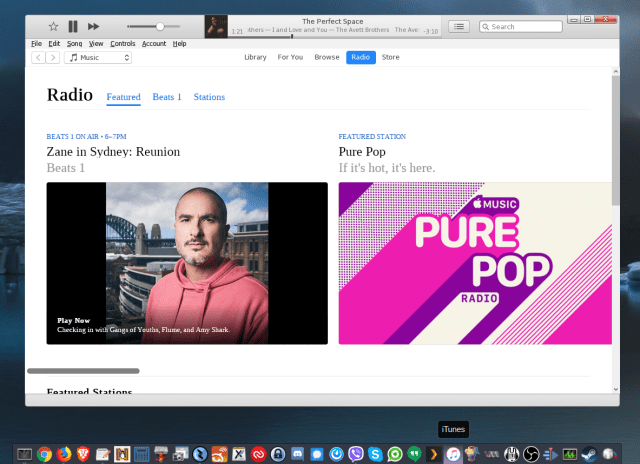The width and height of the screenshot is (640, 464).
Task: Open the Account menu
Action: pyautogui.click(x=154, y=44)
